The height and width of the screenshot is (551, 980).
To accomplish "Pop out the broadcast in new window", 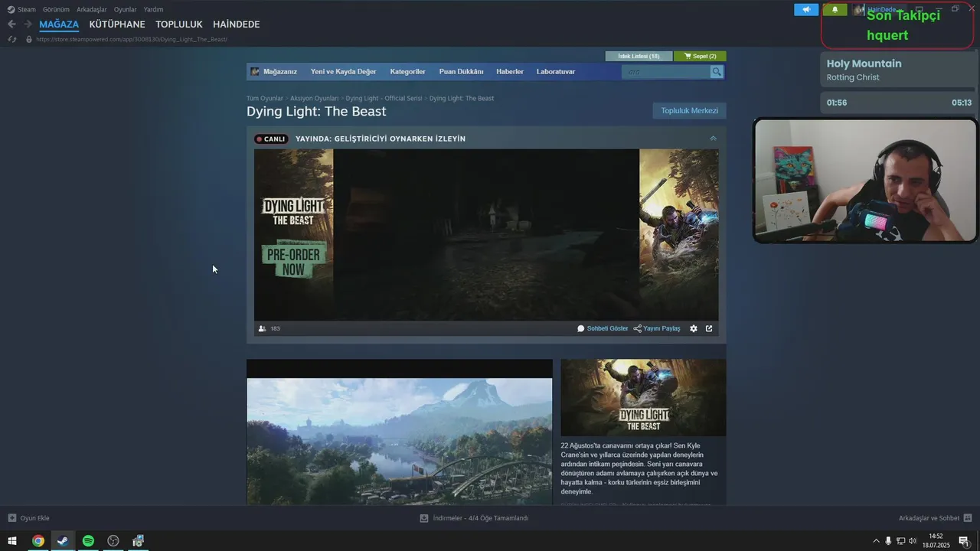I will click(x=709, y=328).
